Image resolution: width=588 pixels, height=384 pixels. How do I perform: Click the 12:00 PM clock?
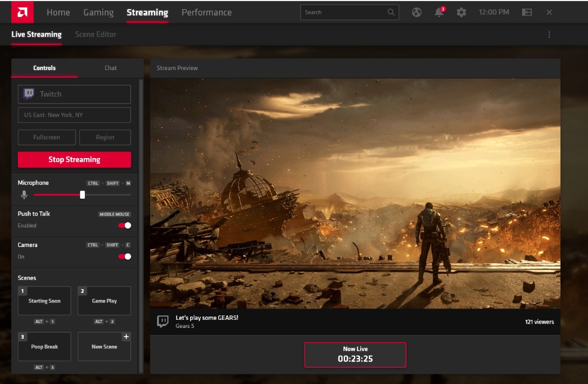494,12
